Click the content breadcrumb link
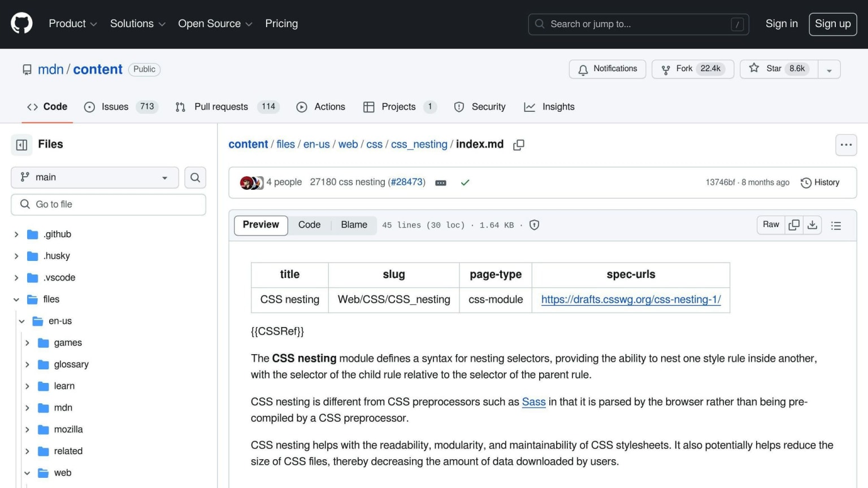Viewport: 868px width, 488px height. [248, 145]
